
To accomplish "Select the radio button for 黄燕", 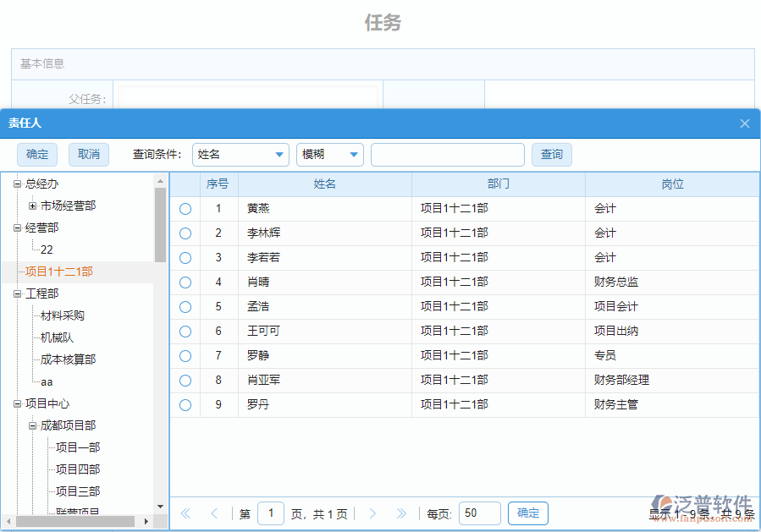I will point(185,208).
